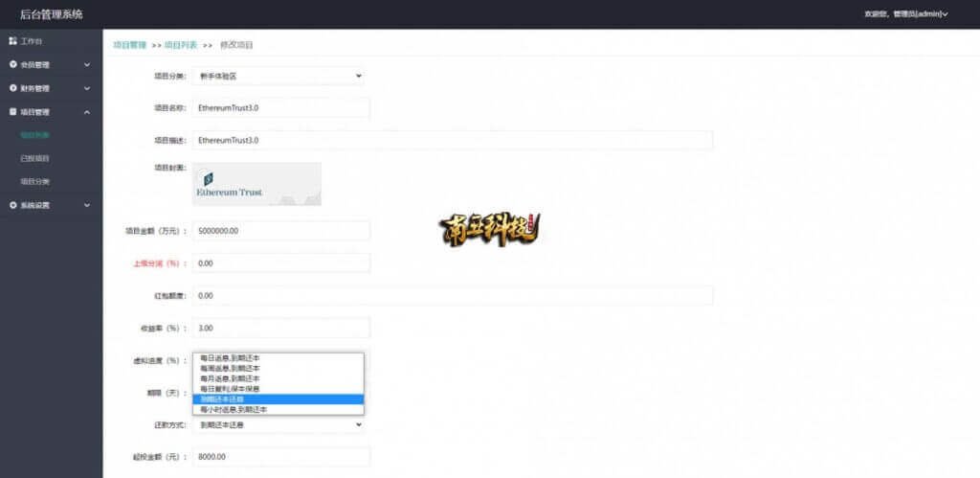Click the 项目管理 sidebar icon
The image size is (980, 478).
[12, 112]
